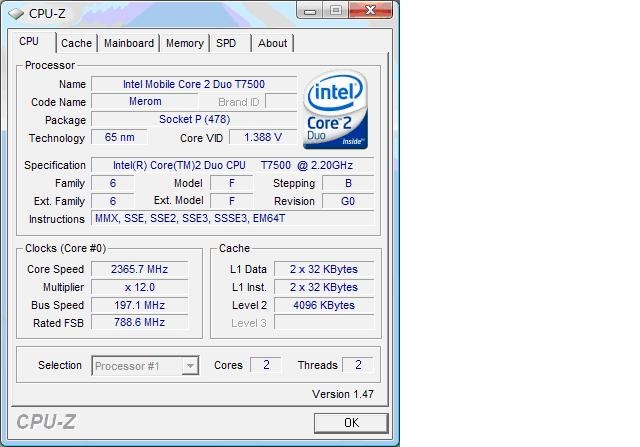Click the Ext. Family value 6
Image resolution: width=640 pixels, height=447 pixels.
113,201
